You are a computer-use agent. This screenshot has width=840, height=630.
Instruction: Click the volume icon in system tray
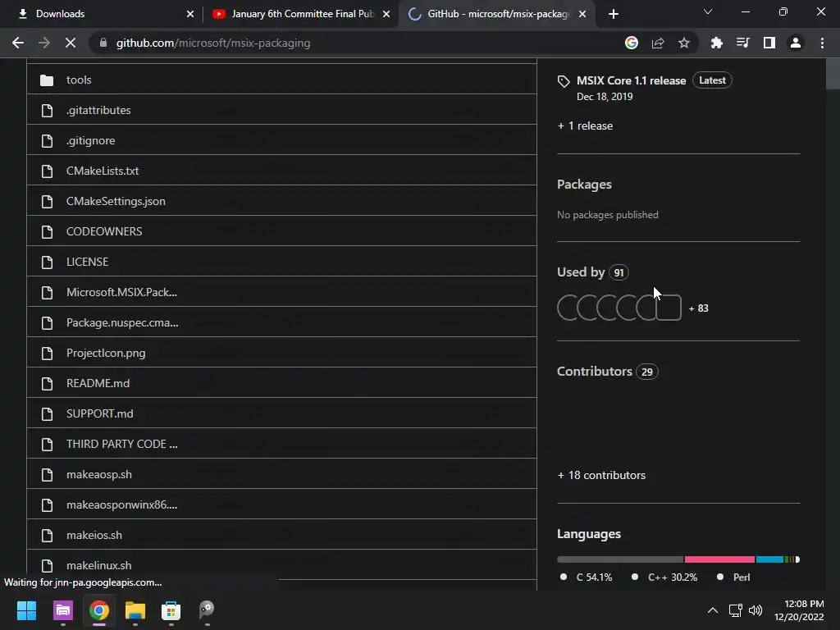(756, 610)
